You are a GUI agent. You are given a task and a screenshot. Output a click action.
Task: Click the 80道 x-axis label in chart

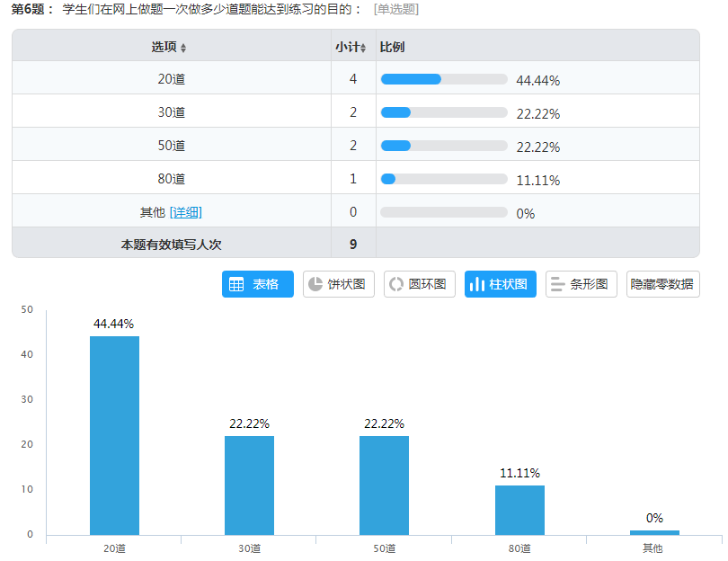tap(519, 548)
